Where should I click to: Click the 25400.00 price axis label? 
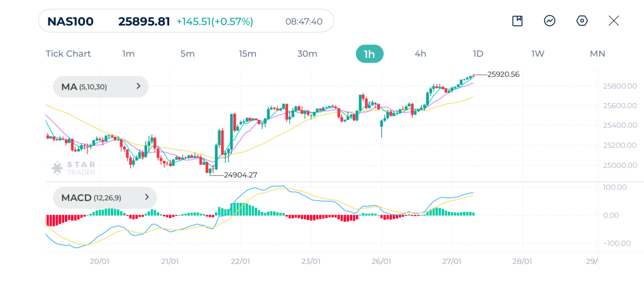coord(619,125)
